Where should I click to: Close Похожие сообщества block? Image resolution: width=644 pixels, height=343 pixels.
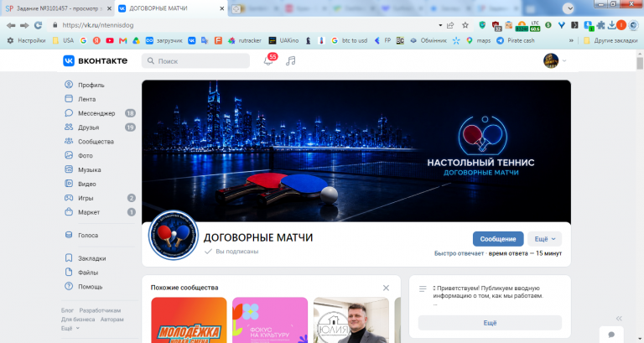click(386, 288)
